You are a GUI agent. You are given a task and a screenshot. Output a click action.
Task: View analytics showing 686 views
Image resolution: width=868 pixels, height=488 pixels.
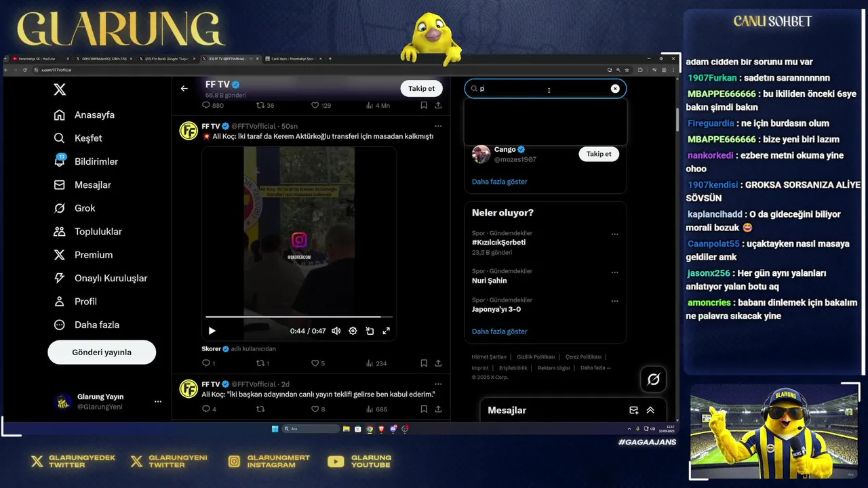(x=376, y=409)
